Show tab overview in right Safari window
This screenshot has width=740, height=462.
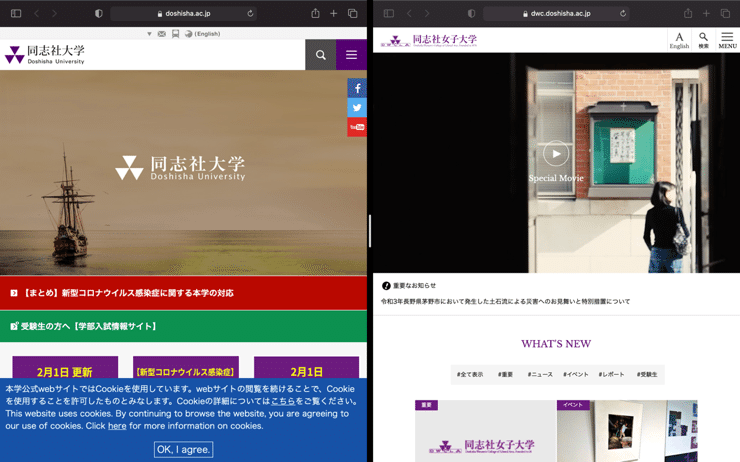tap(725, 13)
